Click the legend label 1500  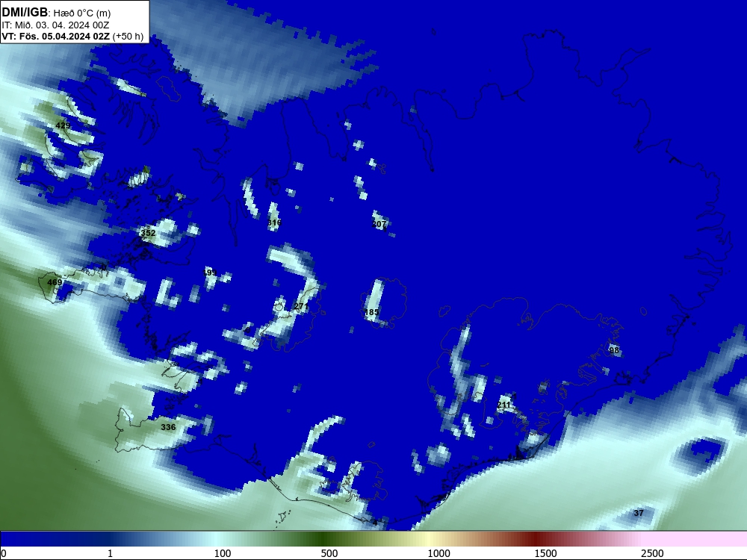click(545, 553)
